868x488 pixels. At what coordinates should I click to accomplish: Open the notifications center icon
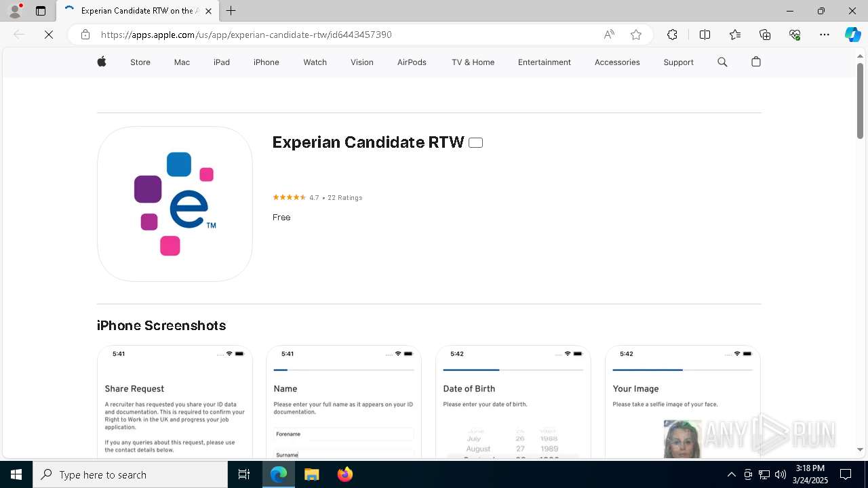(x=846, y=474)
